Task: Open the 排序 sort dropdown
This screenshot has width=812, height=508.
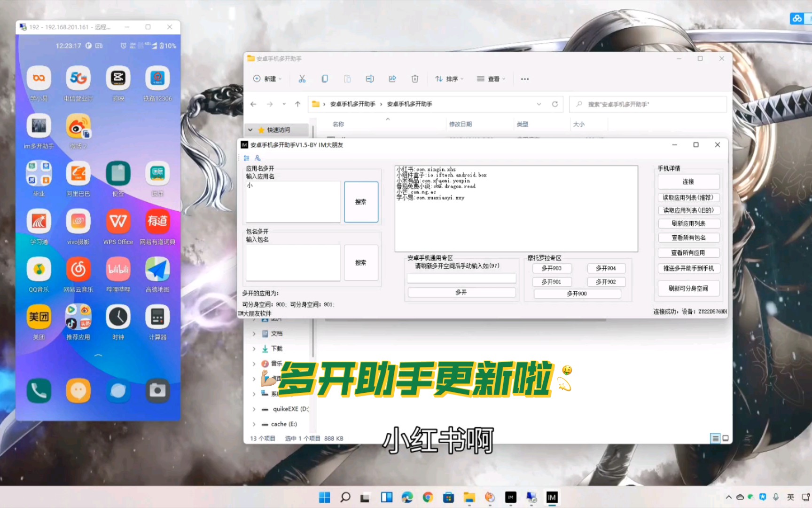Action: [449, 79]
